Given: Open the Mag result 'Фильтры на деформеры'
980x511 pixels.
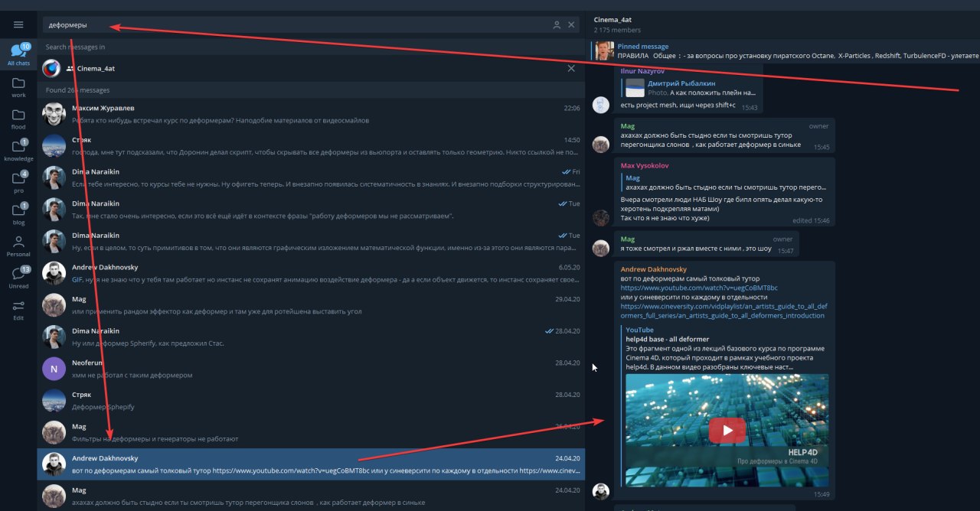Looking at the screenshot, I should tap(311, 433).
